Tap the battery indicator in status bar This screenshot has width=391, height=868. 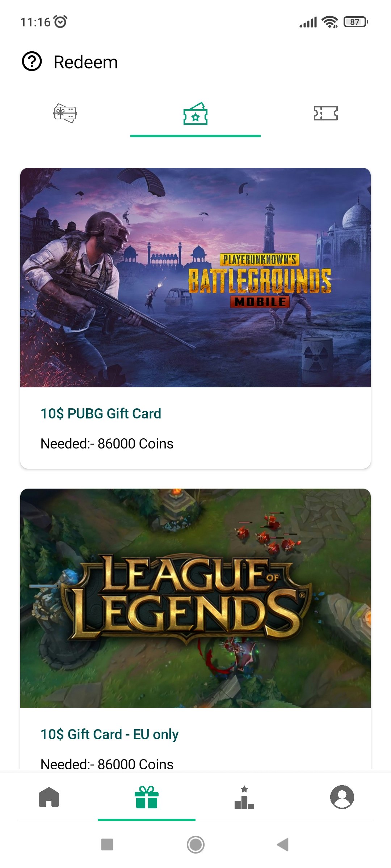point(356,22)
